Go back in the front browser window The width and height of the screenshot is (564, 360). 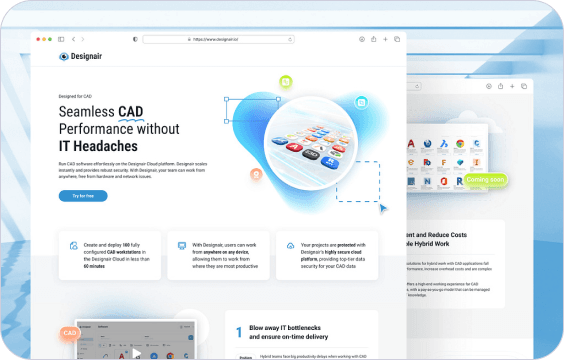[73, 39]
